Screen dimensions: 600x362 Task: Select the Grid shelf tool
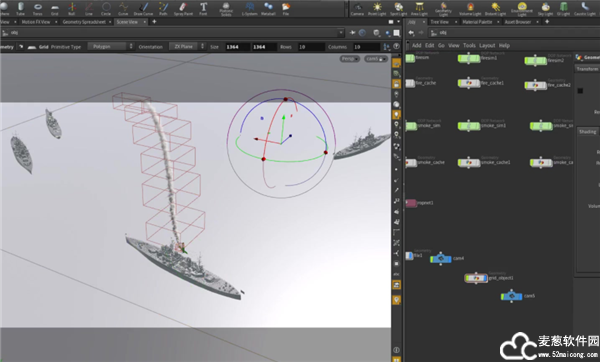tap(55, 8)
